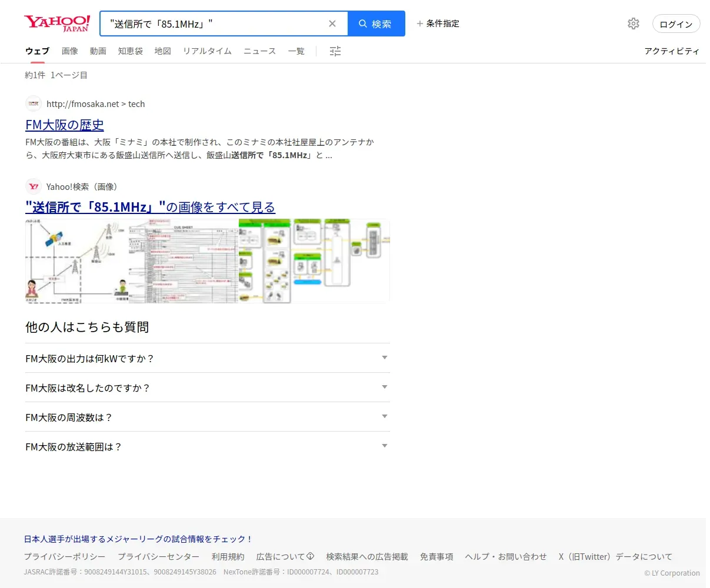Select the ウェブ tab
Viewport: 710px width, 588px height.
(x=37, y=51)
